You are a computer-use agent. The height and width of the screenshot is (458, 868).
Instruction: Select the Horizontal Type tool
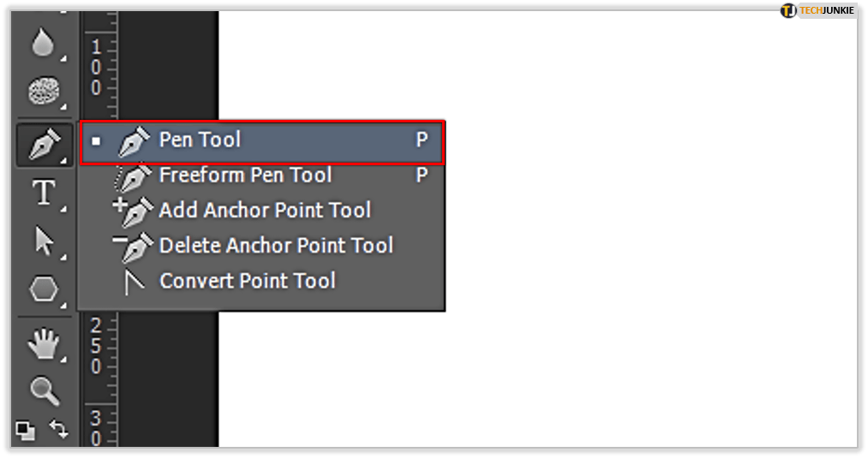(x=43, y=193)
